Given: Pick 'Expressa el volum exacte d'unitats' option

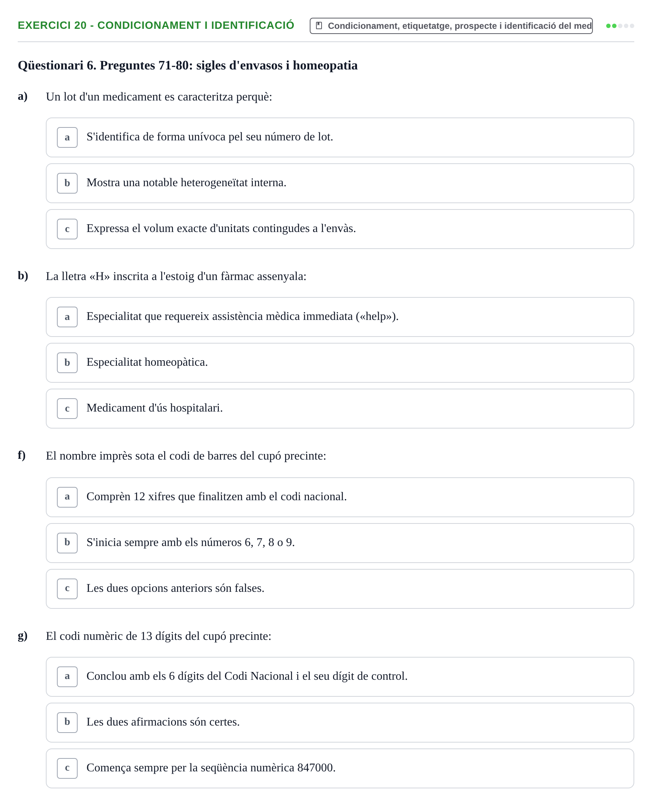Looking at the screenshot, I should pyautogui.click(x=340, y=229).
